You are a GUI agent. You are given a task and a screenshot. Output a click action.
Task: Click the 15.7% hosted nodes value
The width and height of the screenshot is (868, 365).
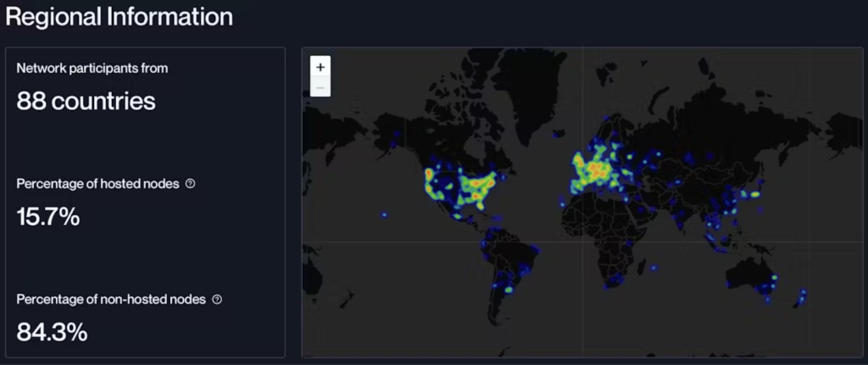48,217
